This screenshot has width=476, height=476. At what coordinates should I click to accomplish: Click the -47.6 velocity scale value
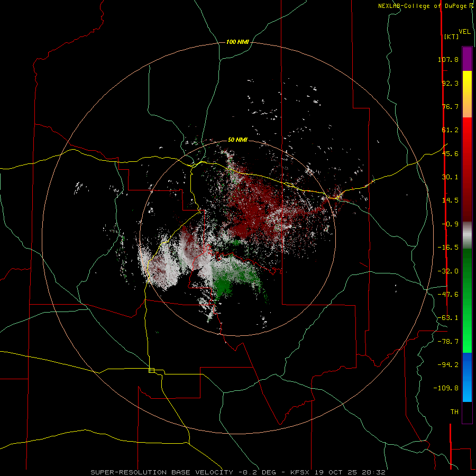click(x=448, y=295)
